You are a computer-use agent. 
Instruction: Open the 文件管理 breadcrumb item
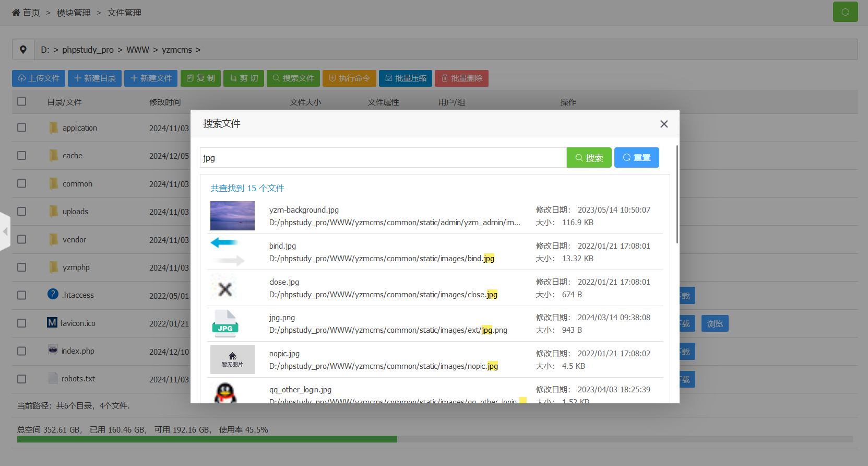point(124,13)
